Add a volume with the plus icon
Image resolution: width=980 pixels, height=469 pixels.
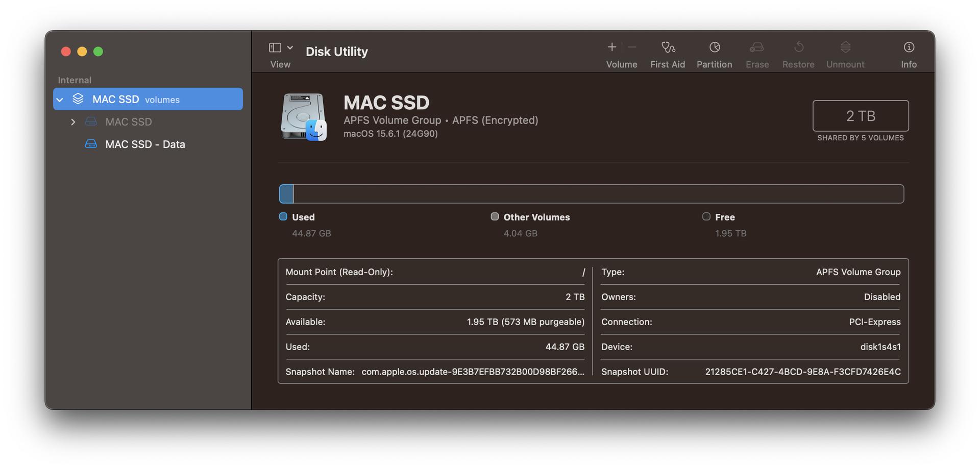pyautogui.click(x=611, y=47)
